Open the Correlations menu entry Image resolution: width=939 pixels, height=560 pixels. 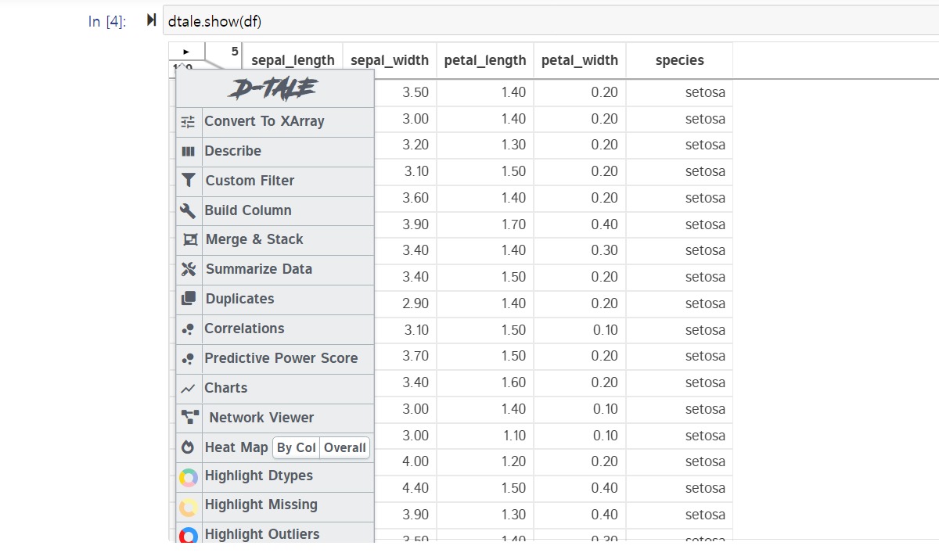tap(275, 329)
